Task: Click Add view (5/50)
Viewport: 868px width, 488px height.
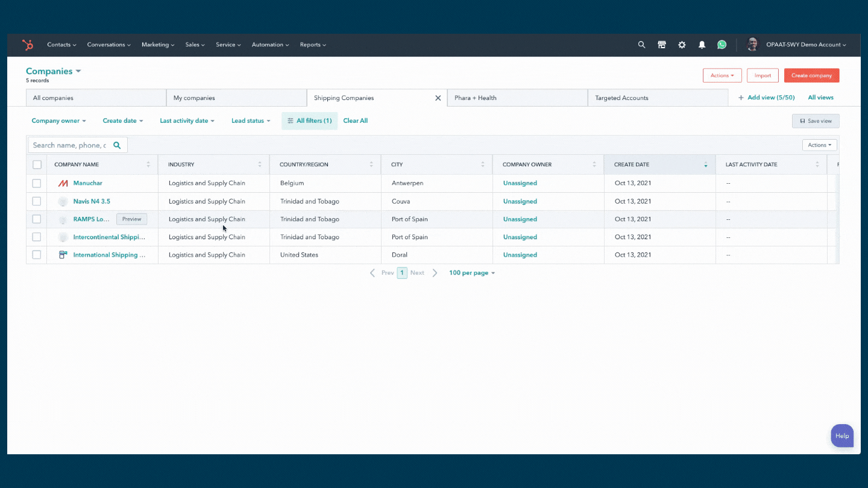Action: tap(767, 98)
